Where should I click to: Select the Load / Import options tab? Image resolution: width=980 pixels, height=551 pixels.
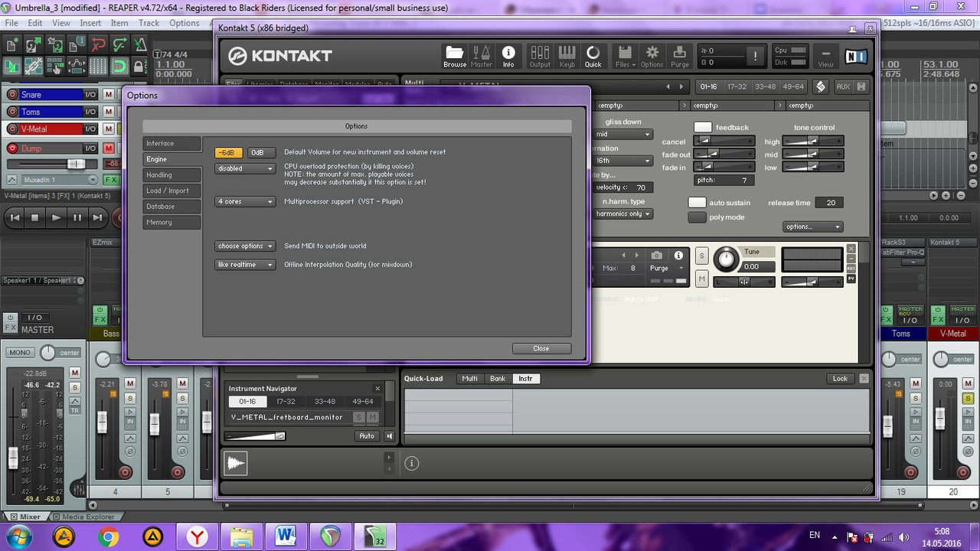(171, 191)
